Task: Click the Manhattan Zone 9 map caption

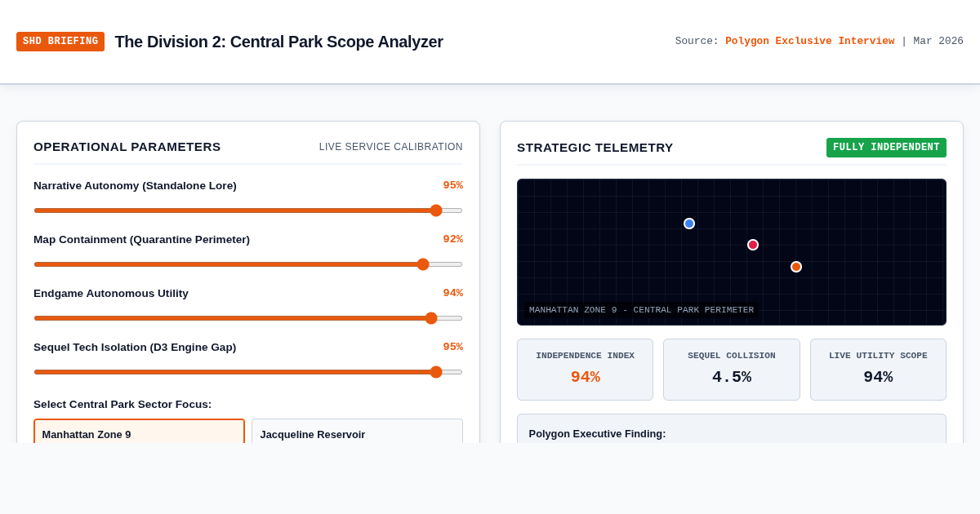Action: pos(641,310)
